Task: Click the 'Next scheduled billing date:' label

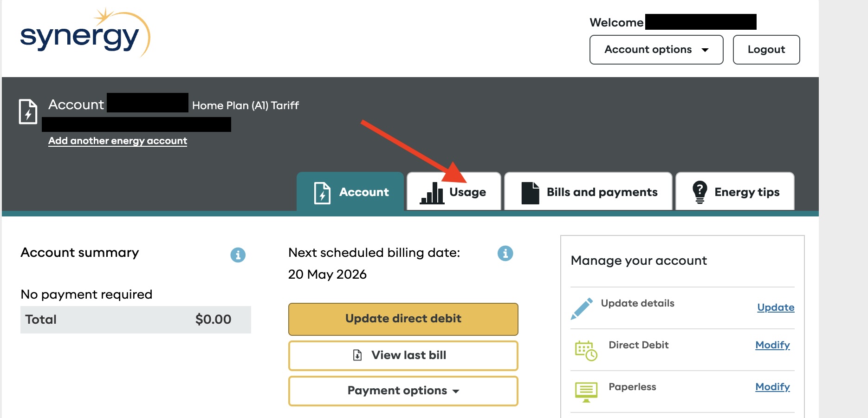Action: pyautogui.click(x=374, y=253)
